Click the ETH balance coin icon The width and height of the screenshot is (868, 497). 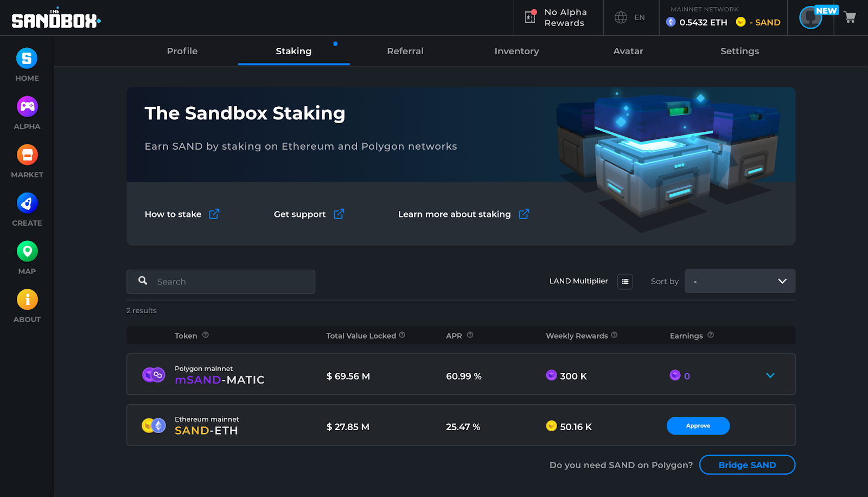click(671, 22)
